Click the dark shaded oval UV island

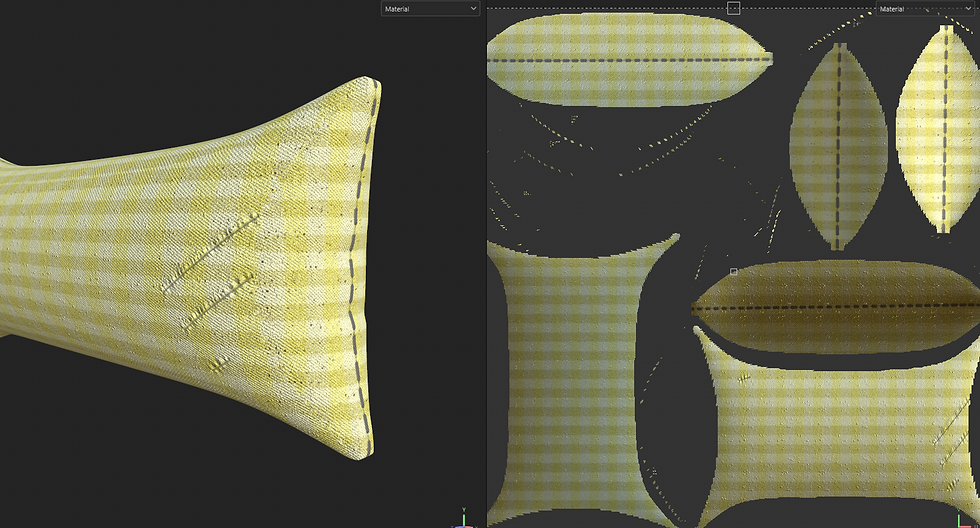tap(836, 307)
